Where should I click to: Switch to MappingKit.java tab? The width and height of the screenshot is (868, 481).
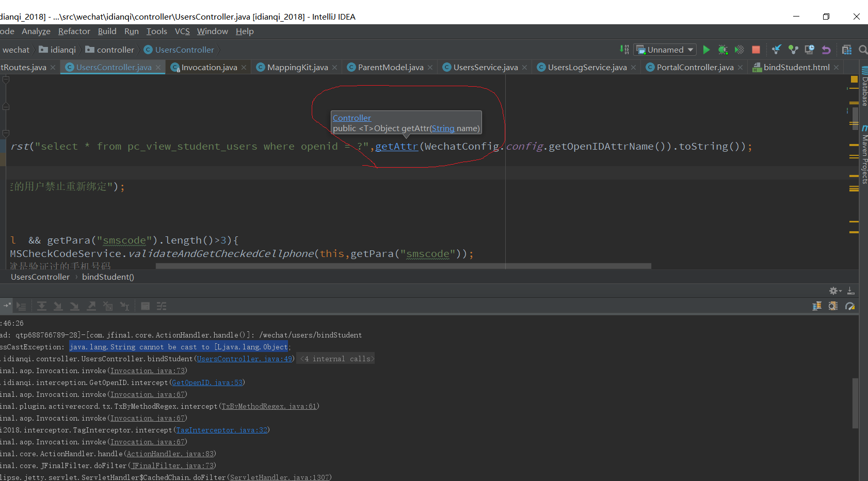[x=297, y=67]
